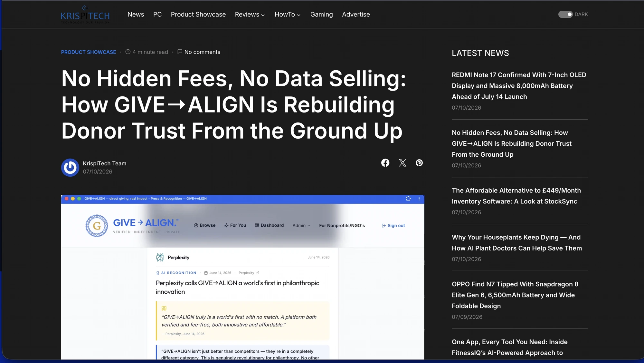Click the 07/09/2026 date under OPPO article
This screenshot has height=363, width=644.
[x=467, y=317]
